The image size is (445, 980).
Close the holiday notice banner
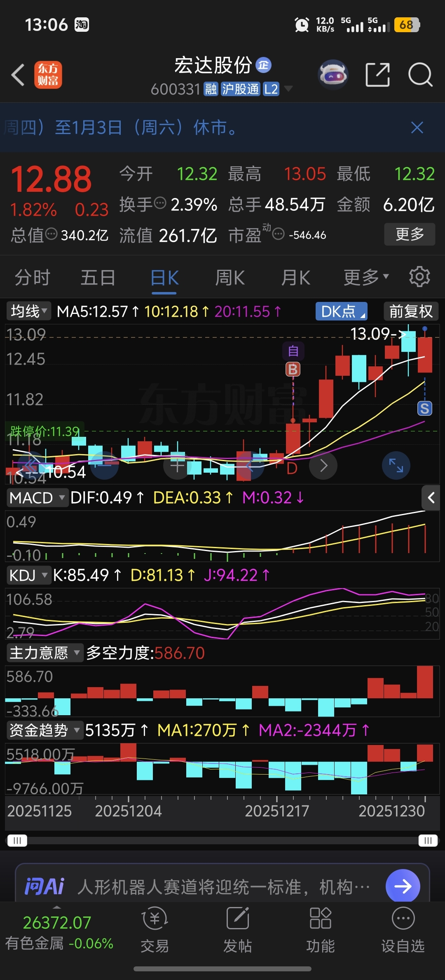tap(417, 127)
